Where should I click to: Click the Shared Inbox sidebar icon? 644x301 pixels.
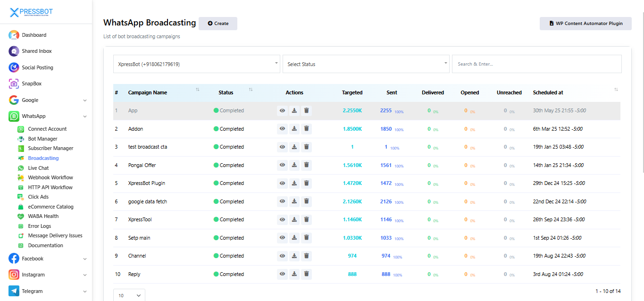coord(14,51)
